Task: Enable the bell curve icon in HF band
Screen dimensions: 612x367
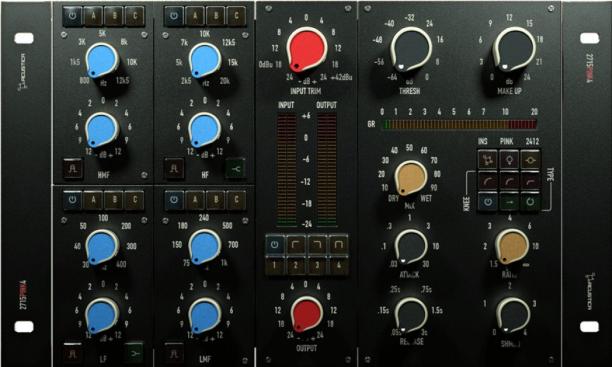Action: click(174, 168)
